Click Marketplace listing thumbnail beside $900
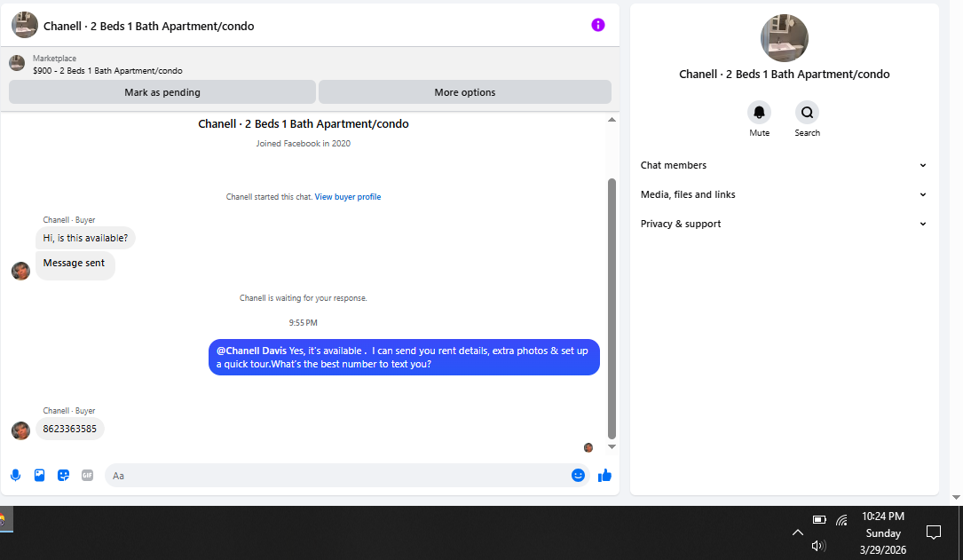Viewport: 963px width, 560px height. coord(17,63)
